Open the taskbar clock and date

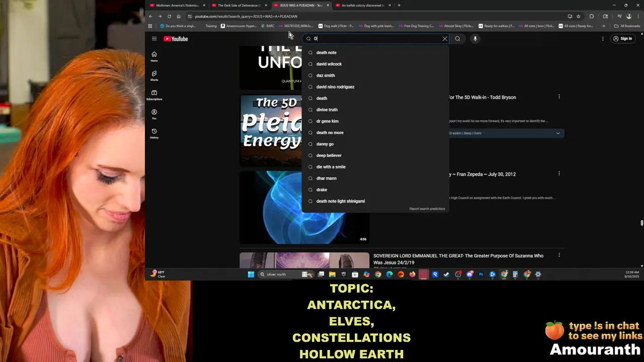(x=632, y=275)
